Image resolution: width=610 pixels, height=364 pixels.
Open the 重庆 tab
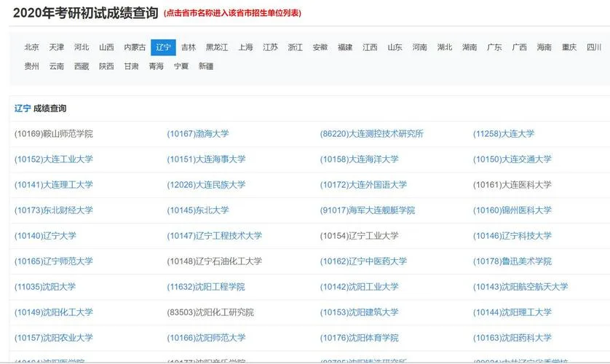569,47
